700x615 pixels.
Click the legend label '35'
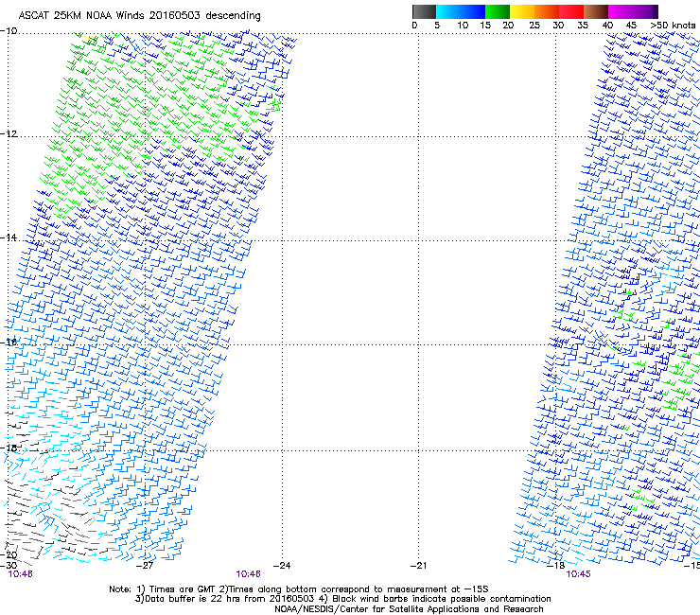click(583, 26)
